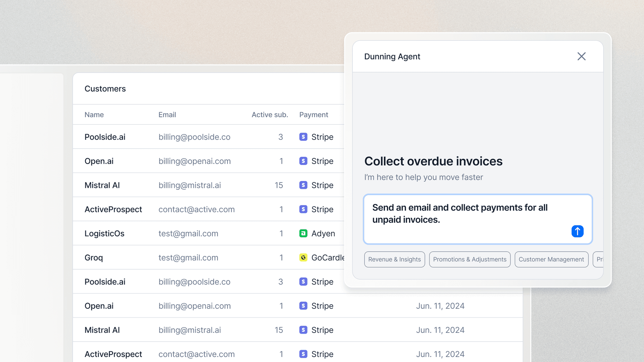Viewport: 644px width, 362px height.
Task: Click the Stripe icon in the second Poolside.ai row
Action: [x=303, y=282]
